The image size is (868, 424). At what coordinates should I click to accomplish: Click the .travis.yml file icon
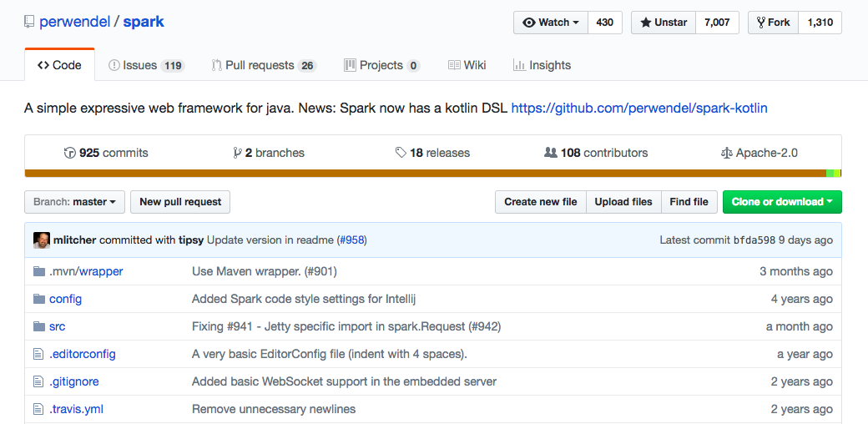tap(38, 409)
